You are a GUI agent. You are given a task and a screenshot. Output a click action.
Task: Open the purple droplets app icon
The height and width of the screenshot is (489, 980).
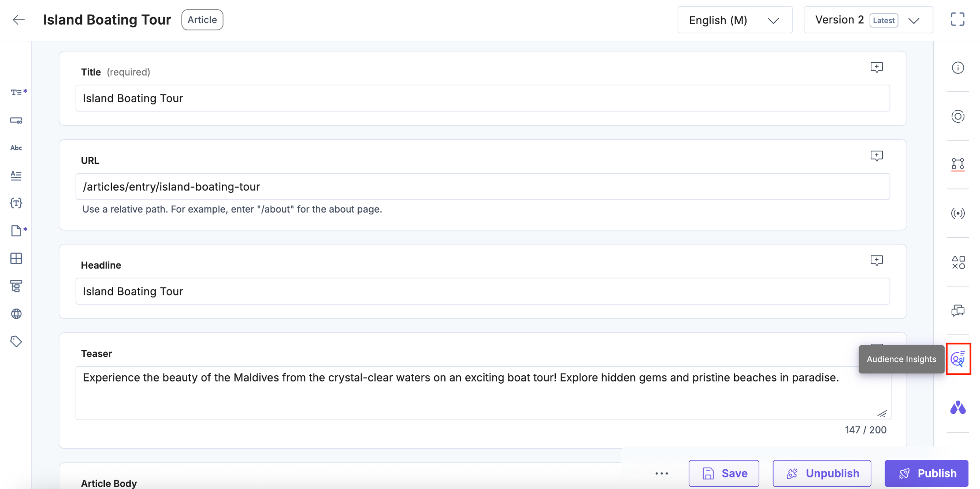tap(958, 407)
